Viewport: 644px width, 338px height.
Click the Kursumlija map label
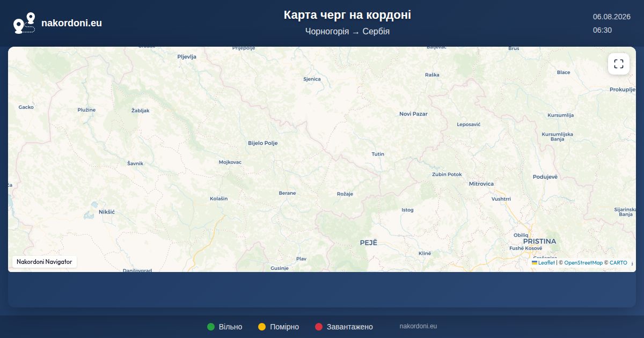[x=561, y=115]
